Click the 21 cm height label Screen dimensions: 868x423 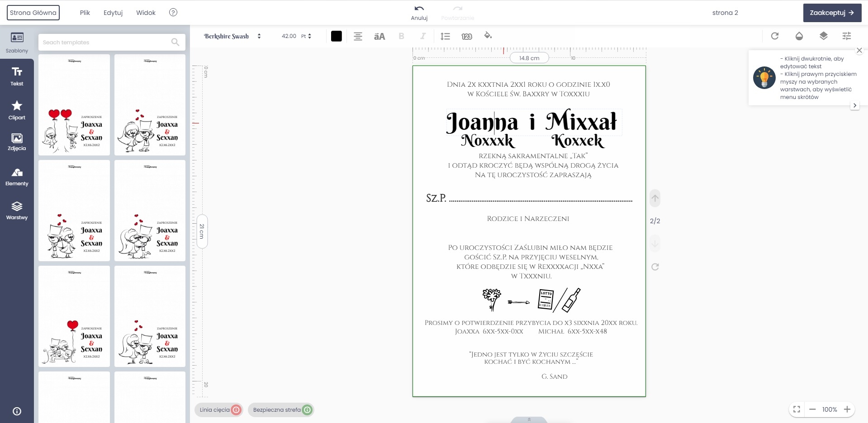pos(202,231)
